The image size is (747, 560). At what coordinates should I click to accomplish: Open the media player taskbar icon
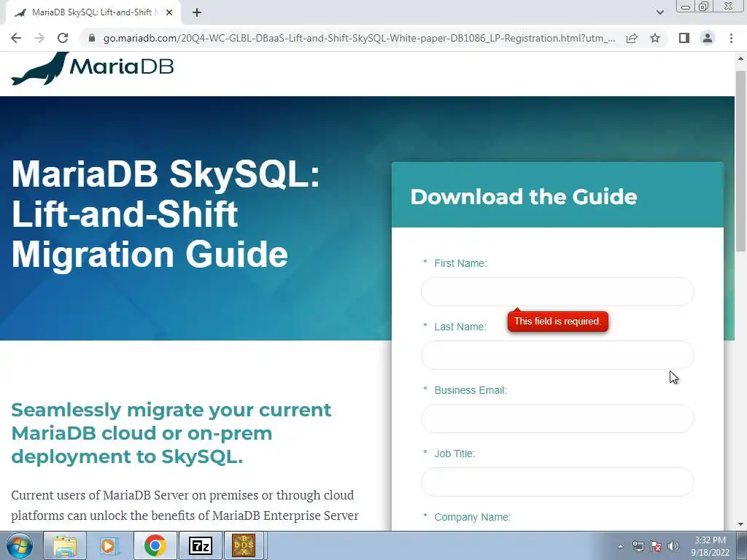click(109, 545)
